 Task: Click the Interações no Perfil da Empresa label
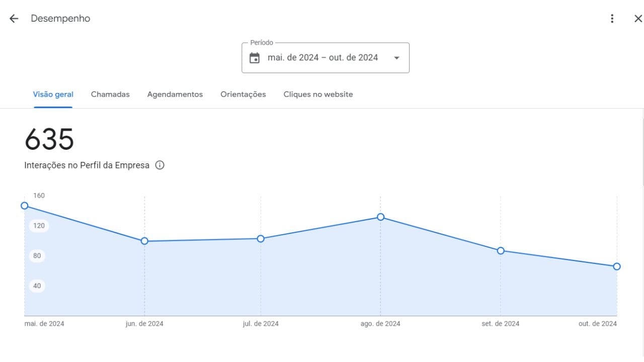pos(87,165)
